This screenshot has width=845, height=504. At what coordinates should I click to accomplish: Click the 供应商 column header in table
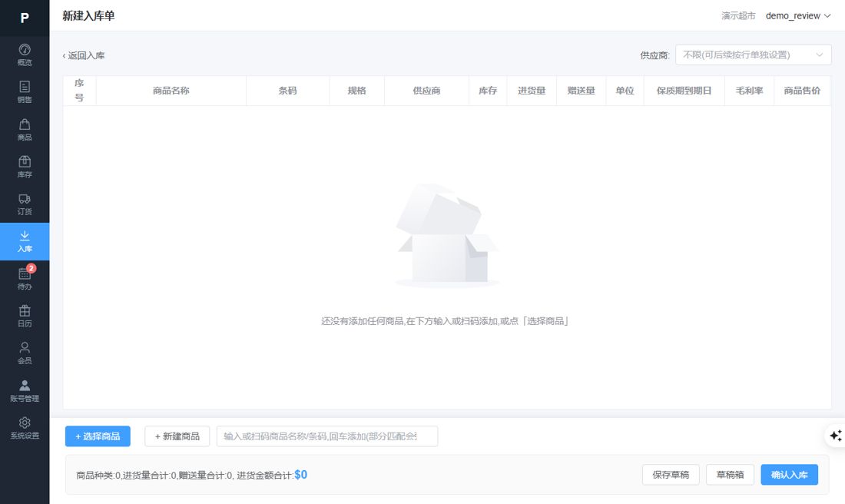(x=426, y=91)
